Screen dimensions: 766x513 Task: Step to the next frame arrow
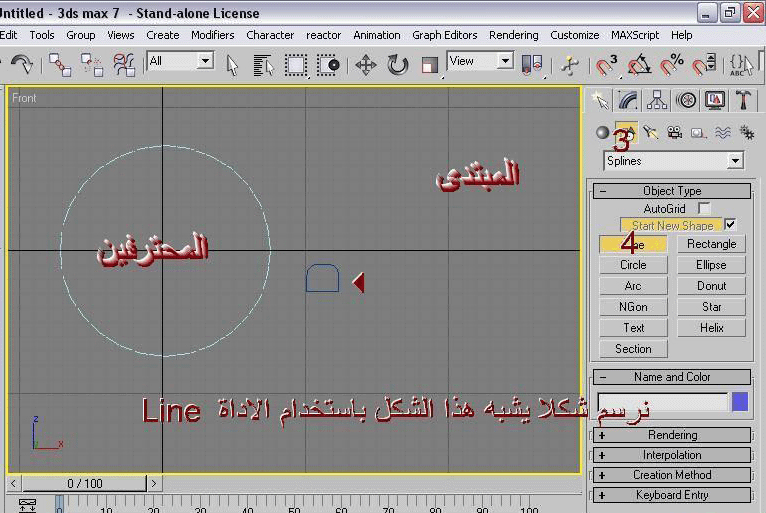click(x=154, y=484)
